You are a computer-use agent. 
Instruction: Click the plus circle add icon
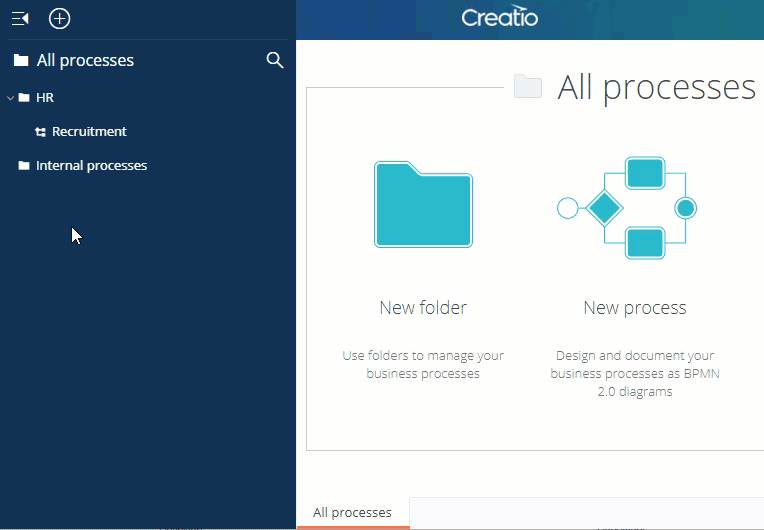coord(59,19)
